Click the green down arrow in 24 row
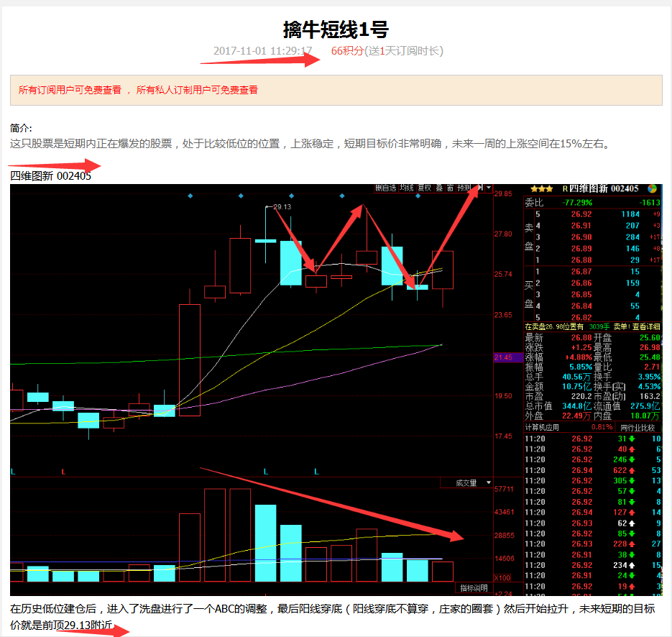The width and height of the screenshot is (672, 637). [x=632, y=576]
